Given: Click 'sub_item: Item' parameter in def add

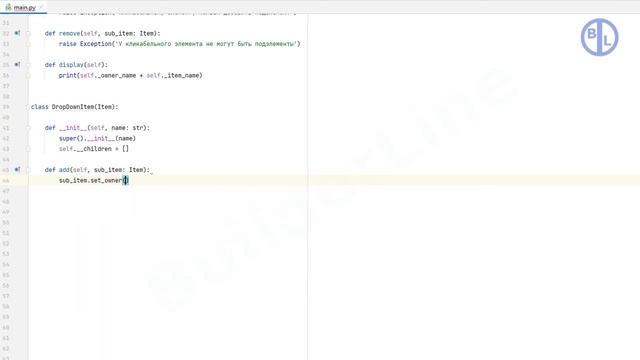Looking at the screenshot, I should tap(118, 170).
